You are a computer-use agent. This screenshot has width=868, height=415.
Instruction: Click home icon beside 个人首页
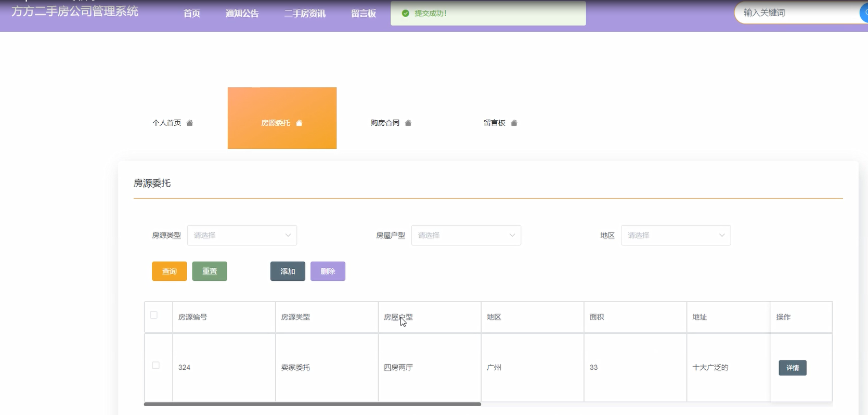(190, 123)
